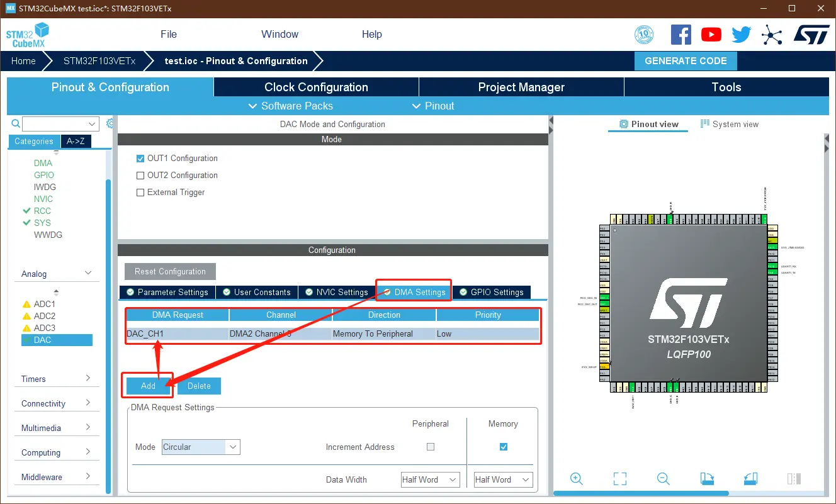Open the Memory Data Width dropdown
Image resolution: width=836 pixels, height=504 pixels.
point(504,479)
